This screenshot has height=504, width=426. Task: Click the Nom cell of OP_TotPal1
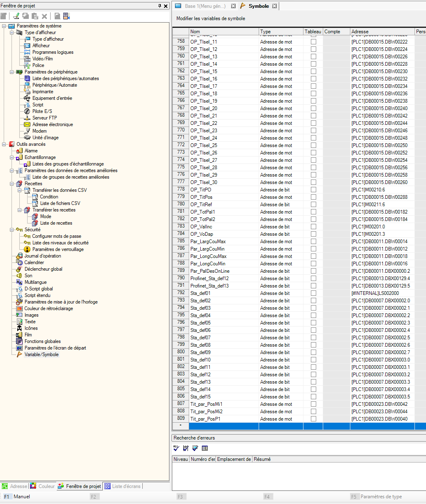pyautogui.click(x=224, y=212)
